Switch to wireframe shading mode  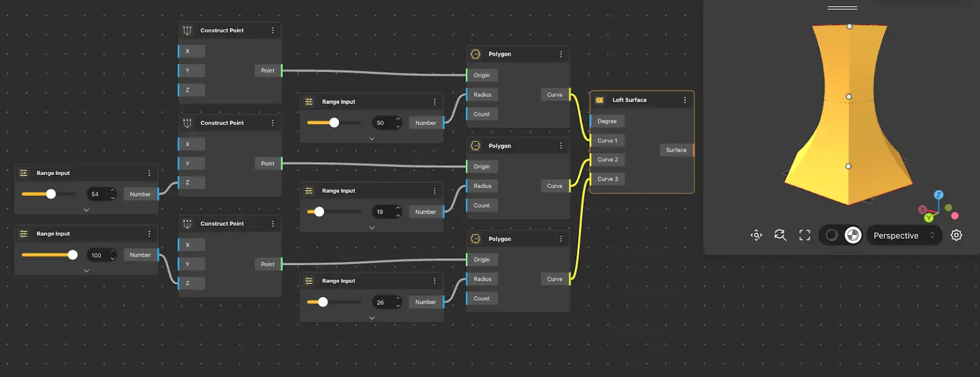click(x=831, y=236)
